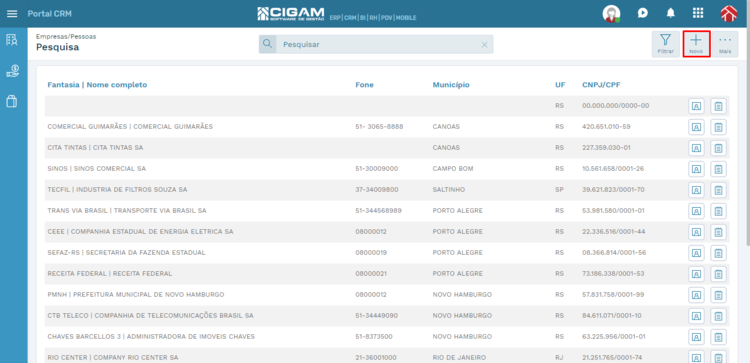
Task: Open clipboard icon for CTB TELECO row
Action: click(x=718, y=316)
